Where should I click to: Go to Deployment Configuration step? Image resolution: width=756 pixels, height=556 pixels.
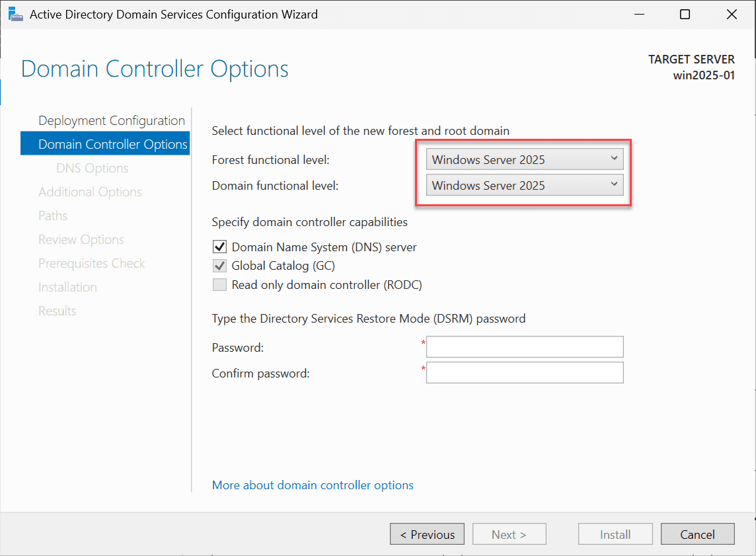pyautogui.click(x=111, y=120)
